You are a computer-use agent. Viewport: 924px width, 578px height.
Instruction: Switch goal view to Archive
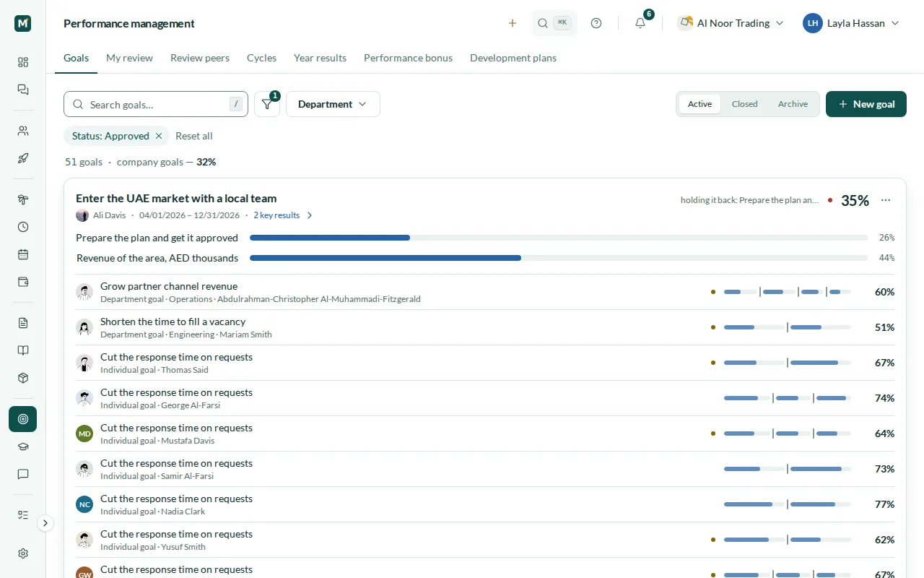tap(793, 104)
